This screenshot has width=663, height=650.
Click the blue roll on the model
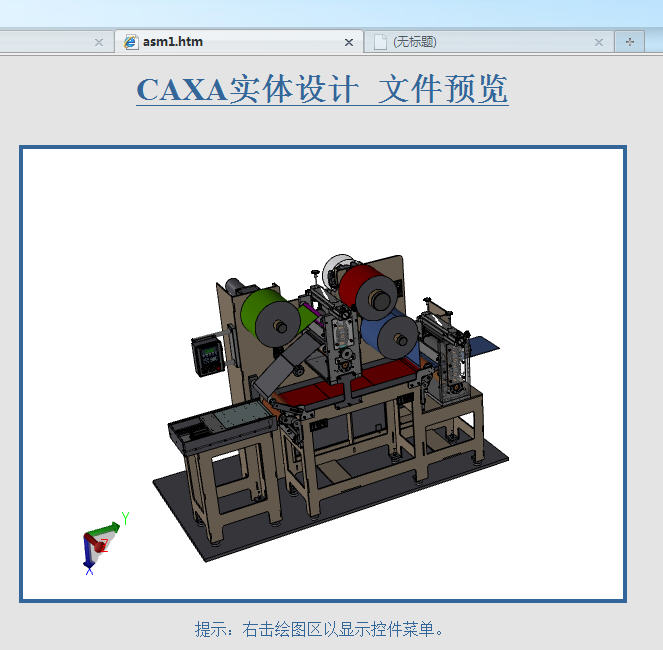pyautogui.click(x=389, y=336)
